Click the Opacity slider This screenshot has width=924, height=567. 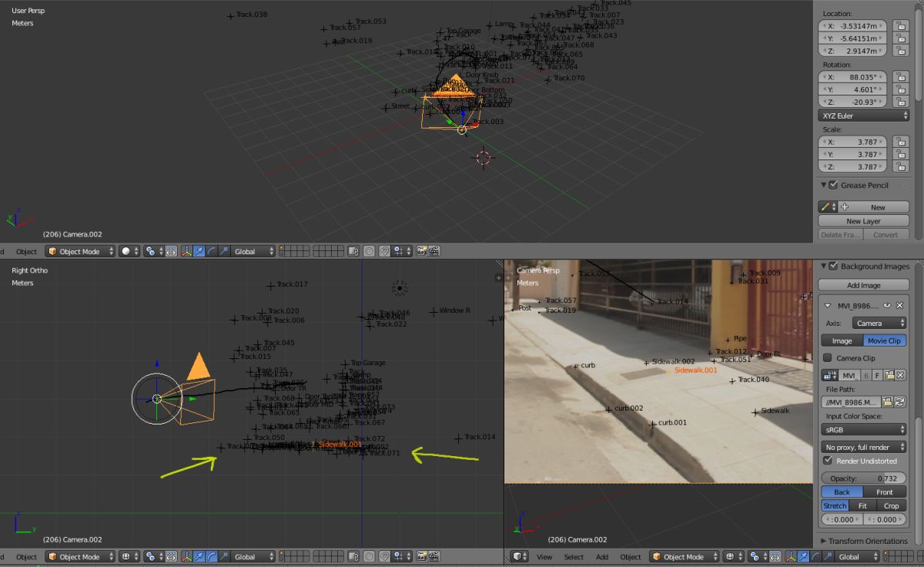(x=863, y=478)
